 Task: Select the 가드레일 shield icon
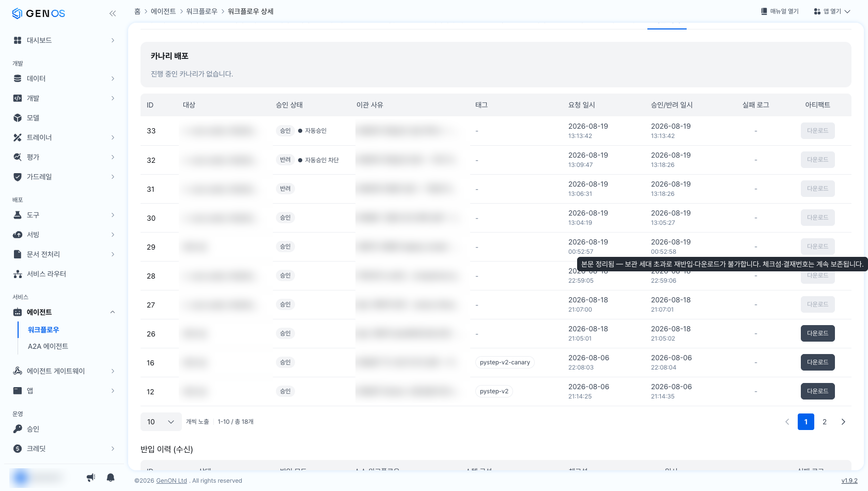[x=18, y=177]
